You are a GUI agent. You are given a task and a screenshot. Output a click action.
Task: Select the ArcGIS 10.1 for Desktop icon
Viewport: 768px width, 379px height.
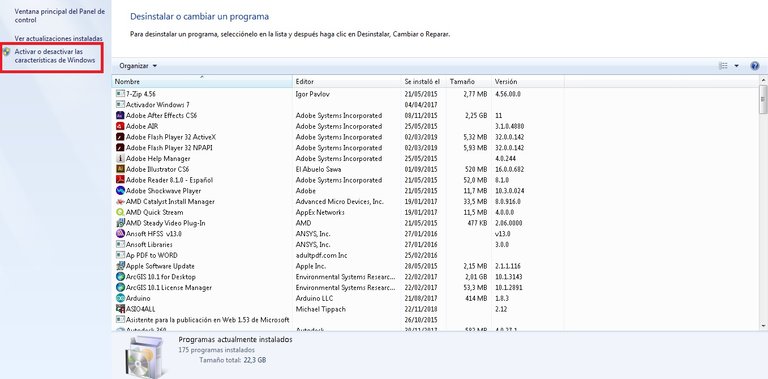tap(120, 277)
